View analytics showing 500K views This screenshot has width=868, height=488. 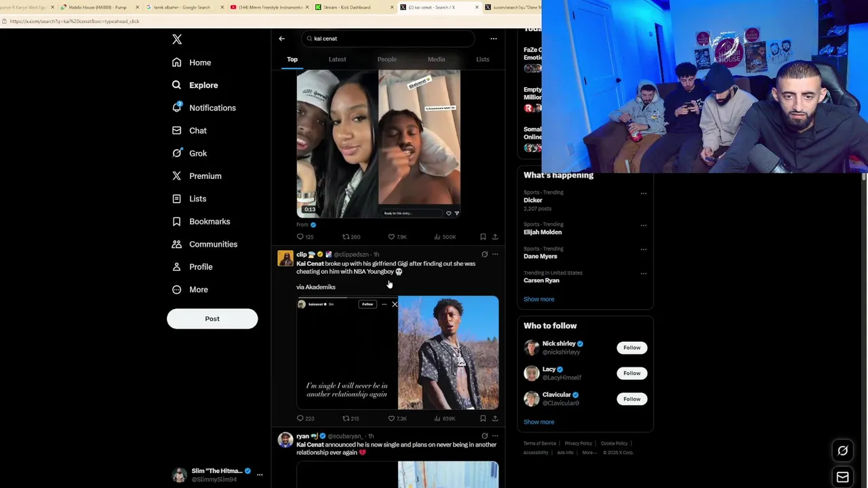click(x=444, y=237)
